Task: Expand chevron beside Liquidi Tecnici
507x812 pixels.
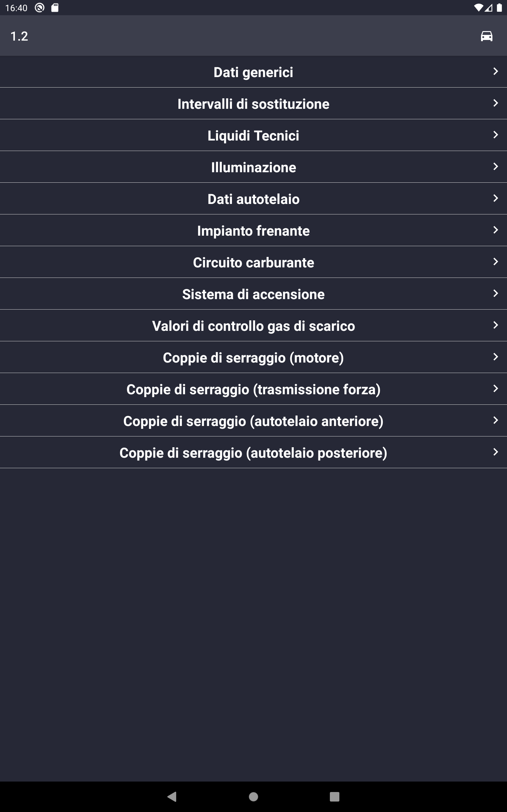Action: [496, 134]
